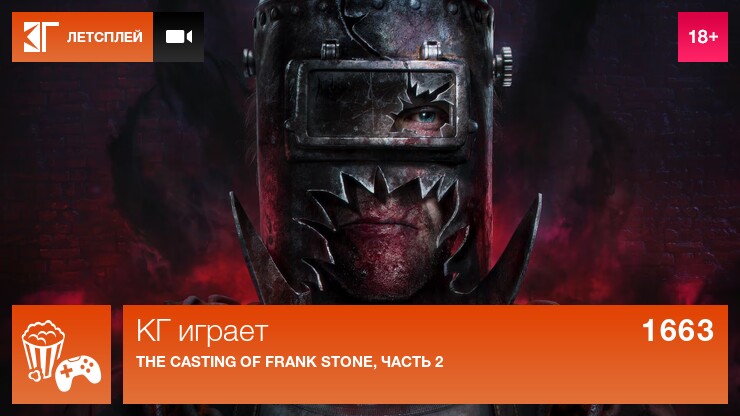Click the right metal clip above the visor
This screenshot has height=416, width=740.
pyautogui.click(x=431, y=50)
